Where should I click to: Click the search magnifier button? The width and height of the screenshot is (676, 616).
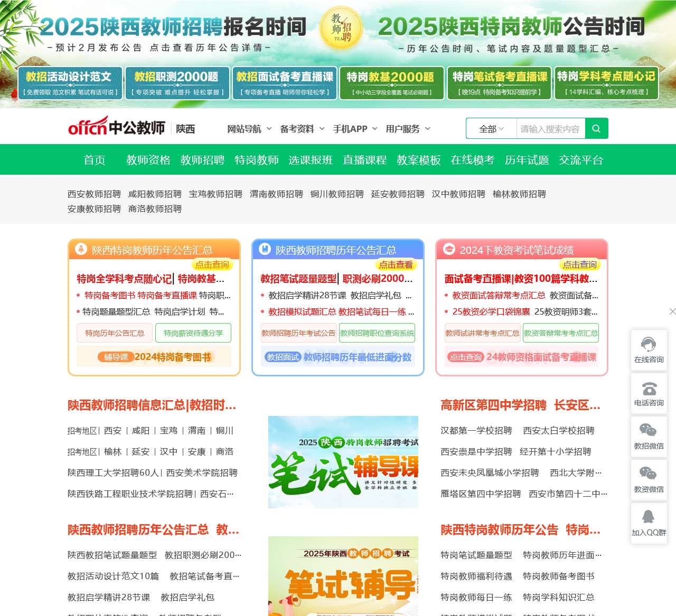pyautogui.click(x=597, y=128)
